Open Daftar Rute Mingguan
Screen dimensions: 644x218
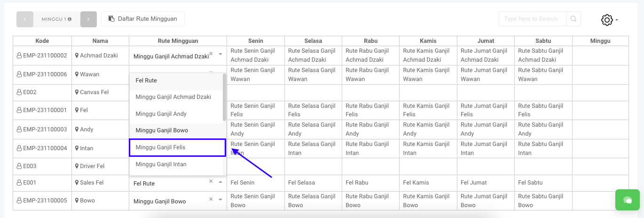[142, 19]
